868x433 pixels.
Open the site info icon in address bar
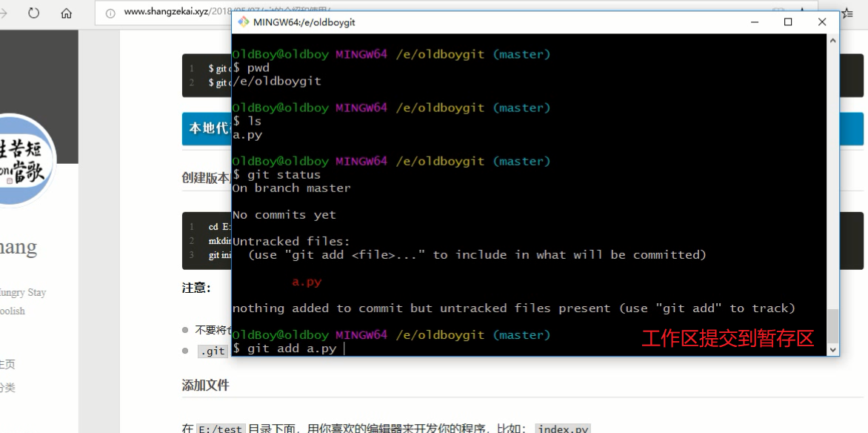[x=110, y=13]
